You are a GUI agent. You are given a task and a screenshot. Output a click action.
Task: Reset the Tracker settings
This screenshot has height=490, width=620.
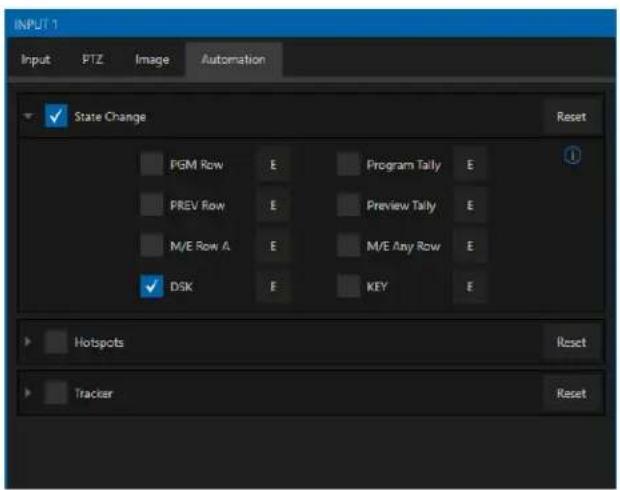coord(571,394)
